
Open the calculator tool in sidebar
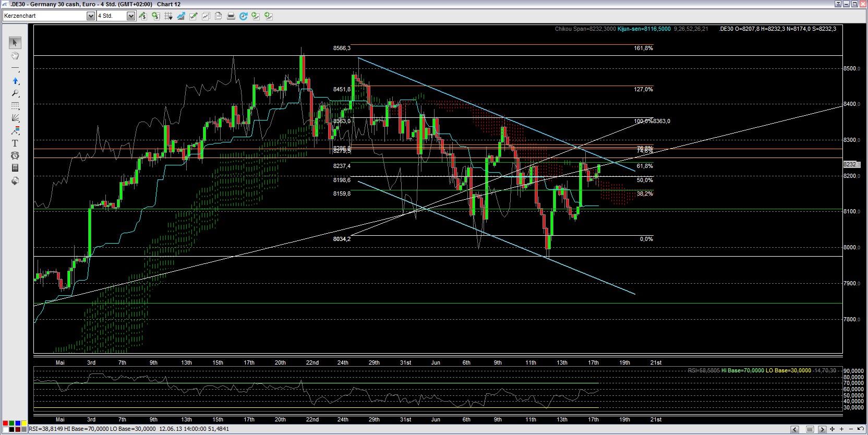(x=15, y=168)
